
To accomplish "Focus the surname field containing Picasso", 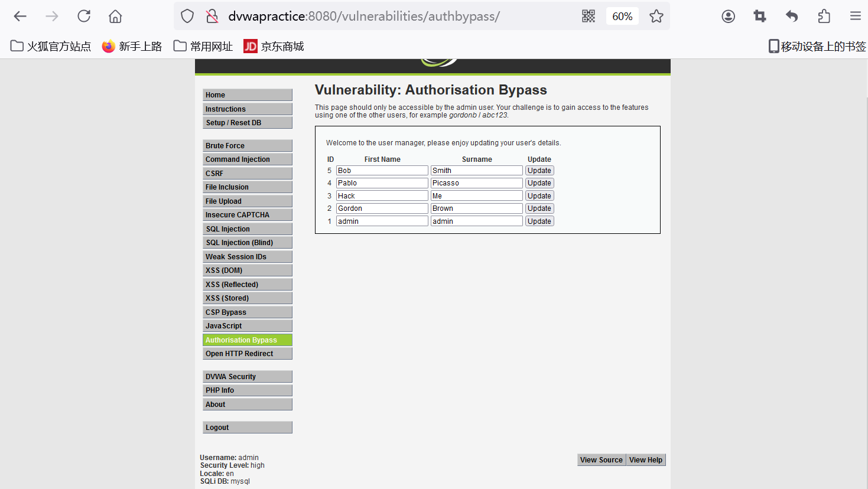I will click(x=477, y=183).
